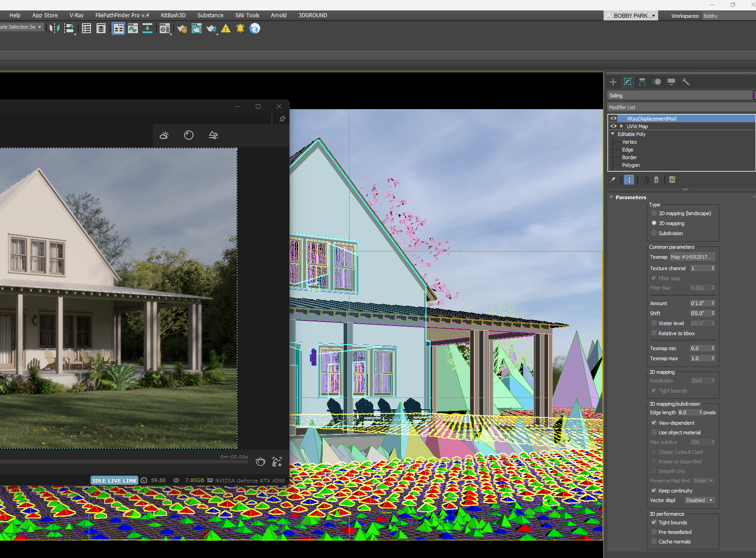Open Configure Modifier Sets icon

tap(672, 180)
